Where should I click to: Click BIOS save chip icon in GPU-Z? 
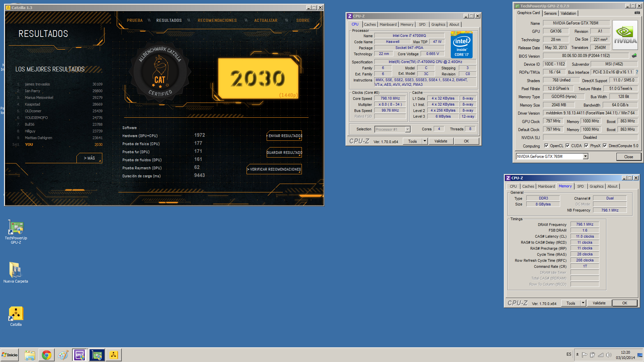[x=634, y=56]
